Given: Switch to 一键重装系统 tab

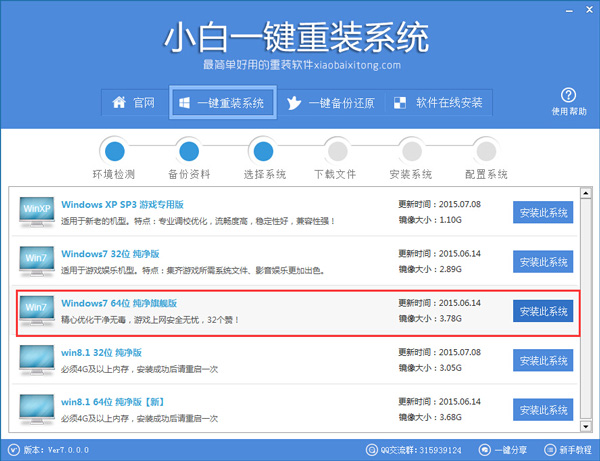Looking at the screenshot, I should tap(222, 103).
